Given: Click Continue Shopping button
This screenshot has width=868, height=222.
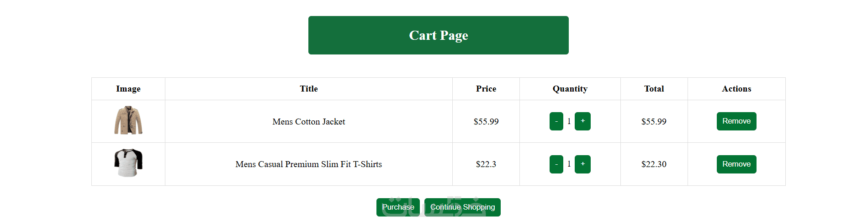Looking at the screenshot, I should [462, 207].
